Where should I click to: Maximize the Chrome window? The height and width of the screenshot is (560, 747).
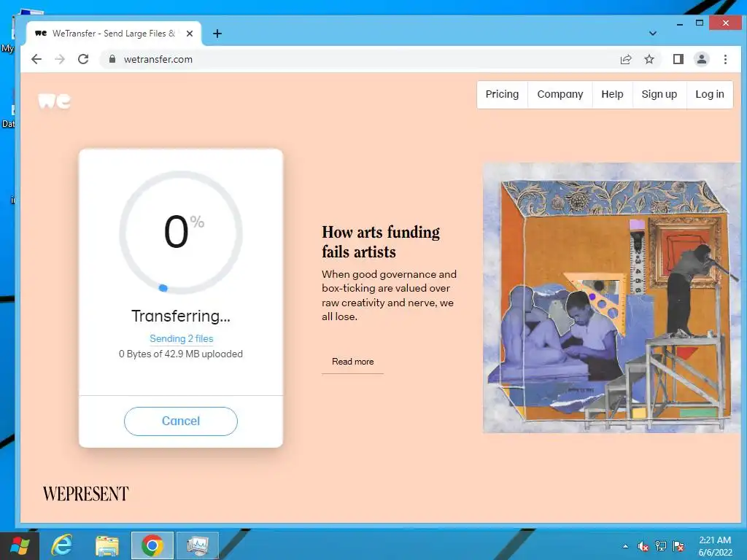(700, 23)
